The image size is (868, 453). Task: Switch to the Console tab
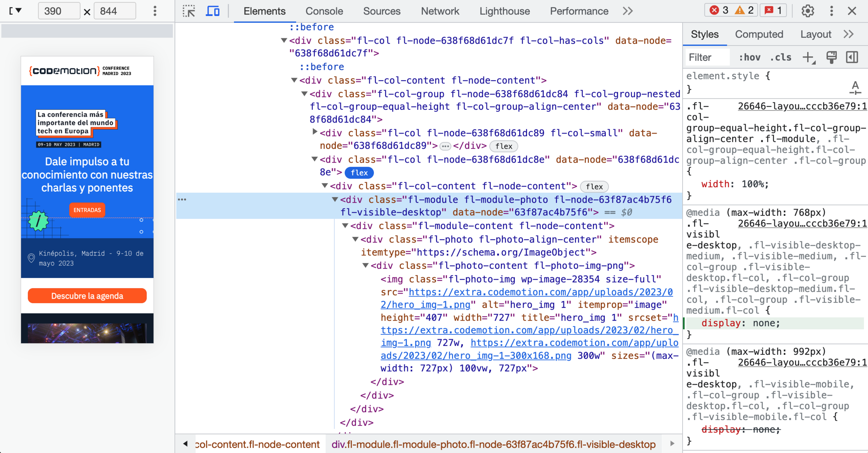[324, 11]
